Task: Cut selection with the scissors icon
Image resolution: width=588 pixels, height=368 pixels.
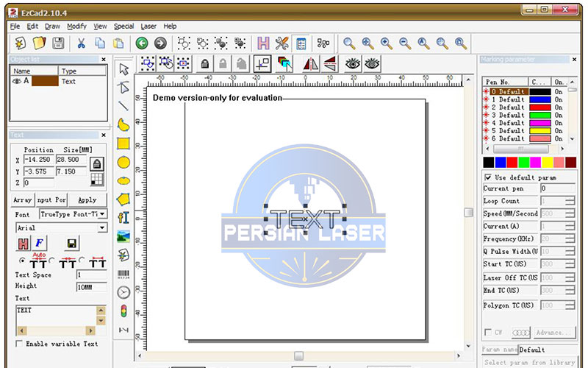Action: point(81,43)
